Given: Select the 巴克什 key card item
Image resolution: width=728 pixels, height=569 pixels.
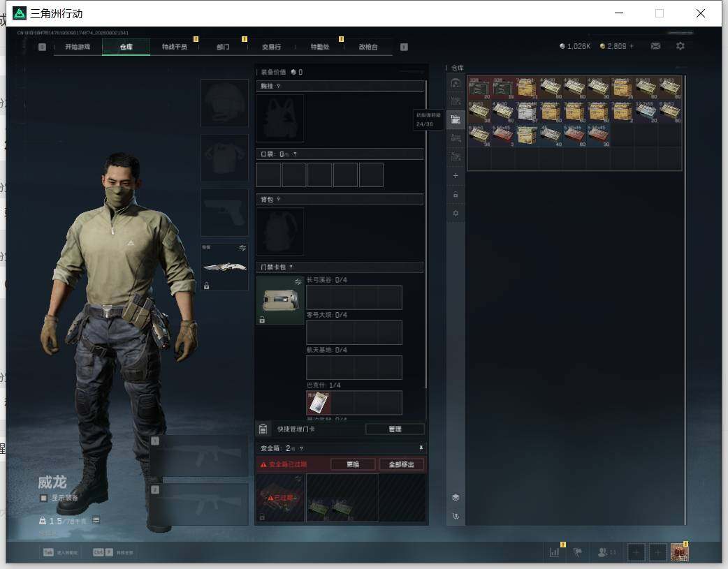Looking at the screenshot, I should 319,402.
